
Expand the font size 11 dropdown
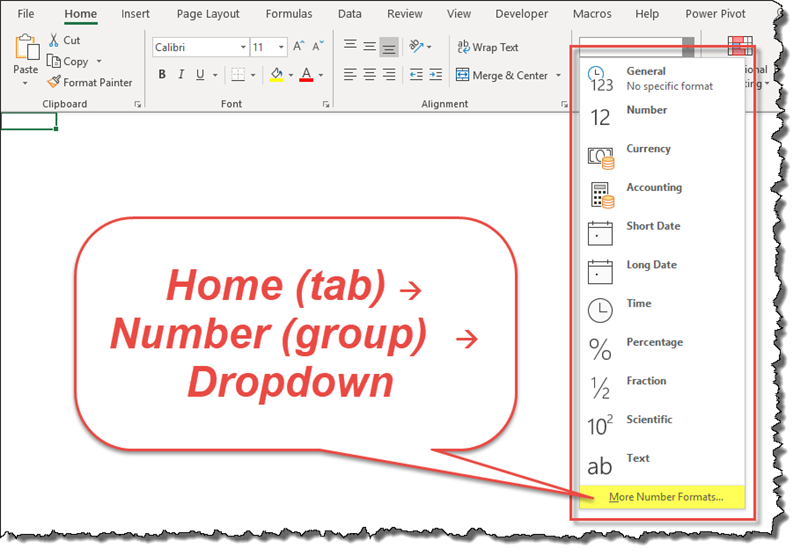click(x=284, y=47)
